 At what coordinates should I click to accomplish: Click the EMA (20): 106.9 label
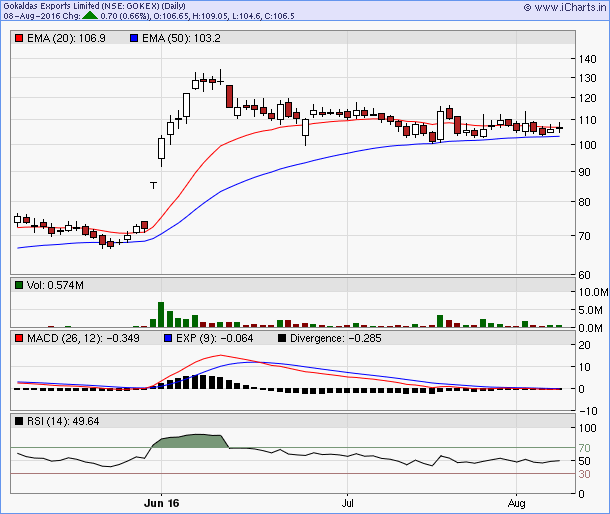[x=66, y=38]
